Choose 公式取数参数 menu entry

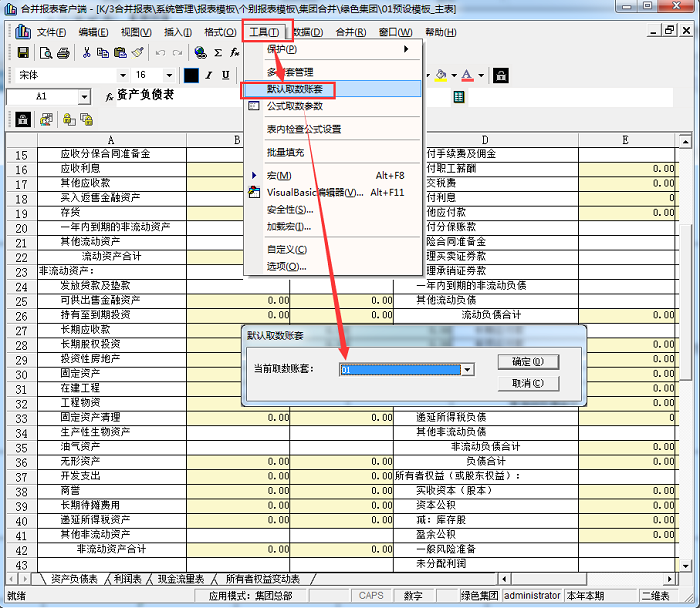coord(294,105)
